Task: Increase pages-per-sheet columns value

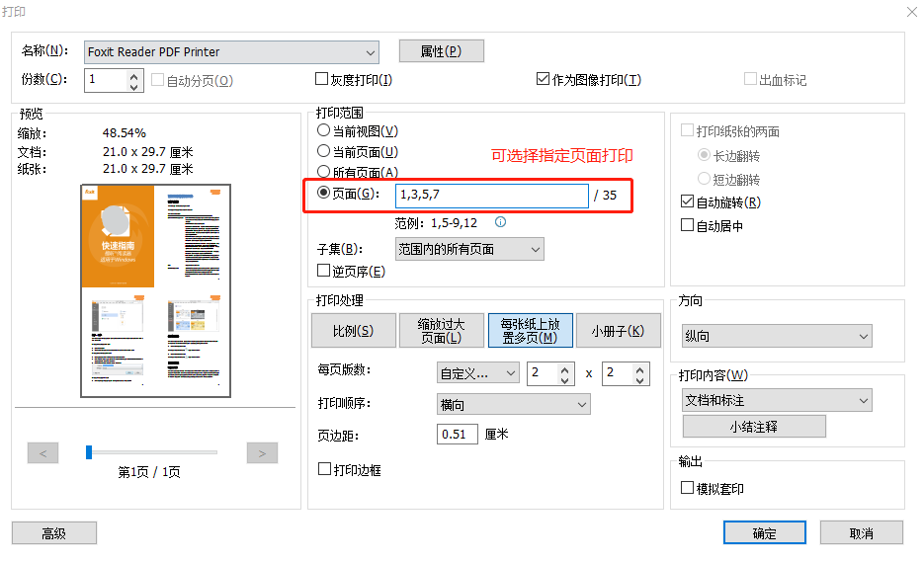Action: point(564,369)
